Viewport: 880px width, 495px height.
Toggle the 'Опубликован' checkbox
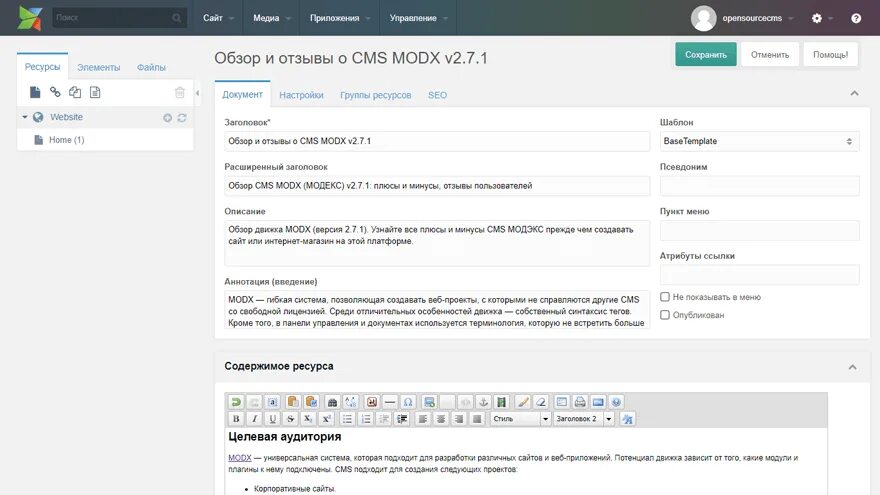point(664,315)
